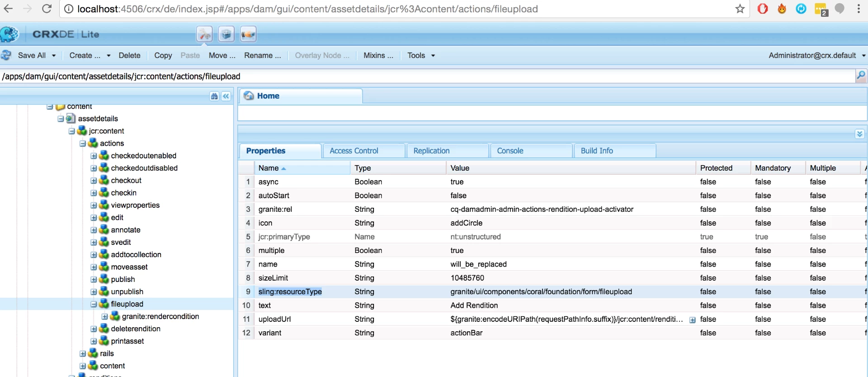The image size is (868, 377).
Task: Click the flame extension icon
Action: (x=782, y=9)
